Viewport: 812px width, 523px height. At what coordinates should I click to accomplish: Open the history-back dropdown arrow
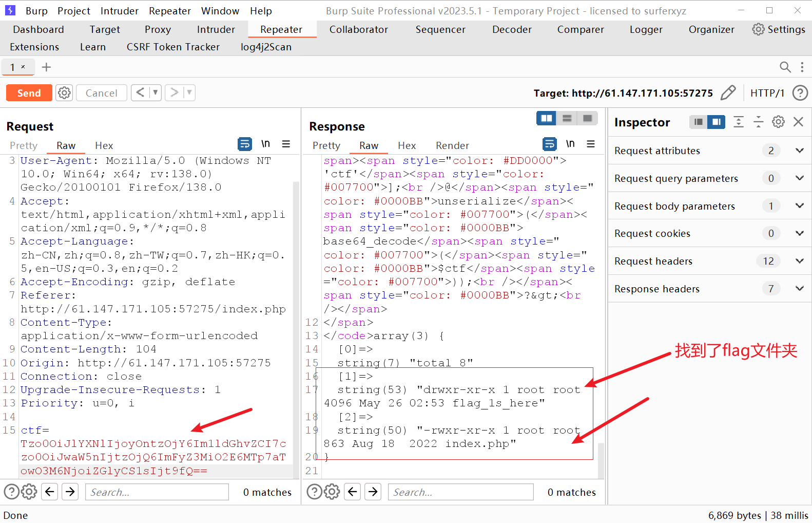pos(156,92)
